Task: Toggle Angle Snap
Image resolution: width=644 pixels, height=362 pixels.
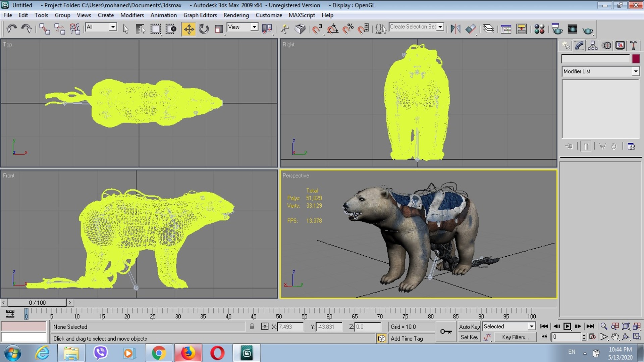Action: (x=332, y=29)
